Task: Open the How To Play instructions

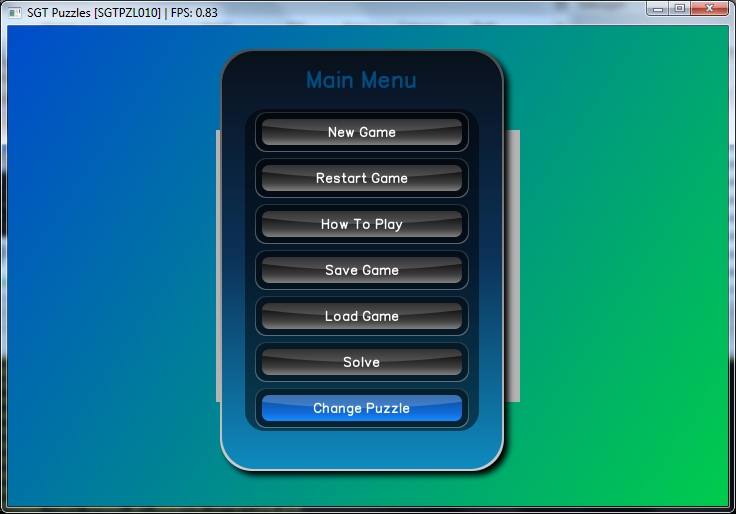Action: [x=361, y=224]
